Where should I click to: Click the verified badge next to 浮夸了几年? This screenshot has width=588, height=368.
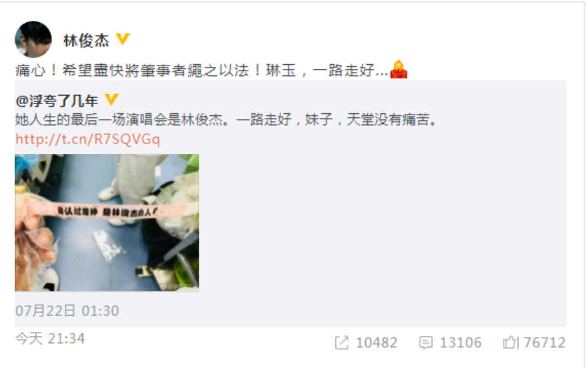(x=111, y=100)
